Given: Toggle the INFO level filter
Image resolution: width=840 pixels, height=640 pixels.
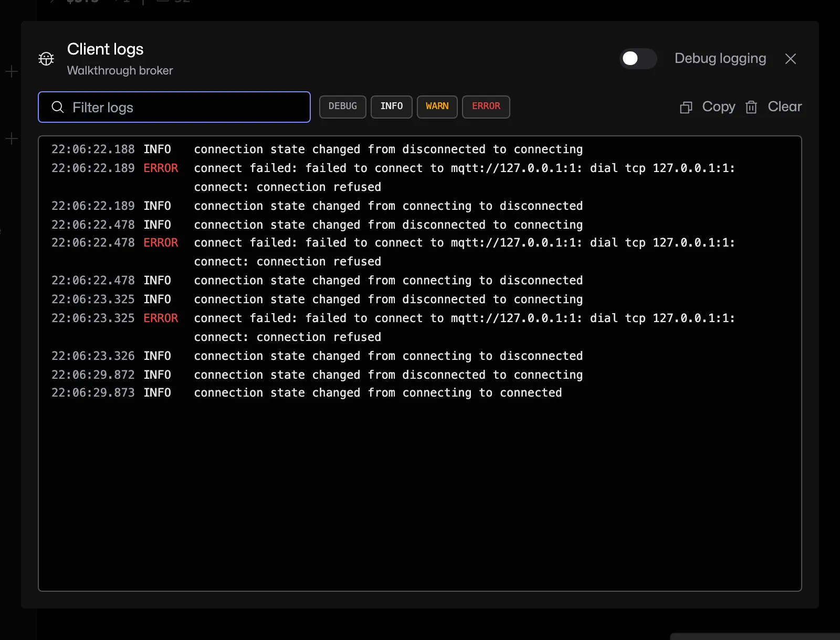Looking at the screenshot, I should 392,106.
